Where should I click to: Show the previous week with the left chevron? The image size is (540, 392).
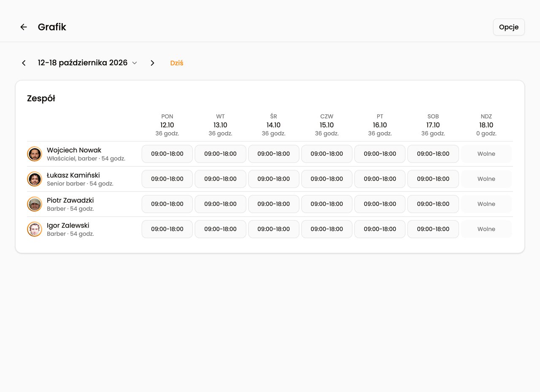coord(24,63)
